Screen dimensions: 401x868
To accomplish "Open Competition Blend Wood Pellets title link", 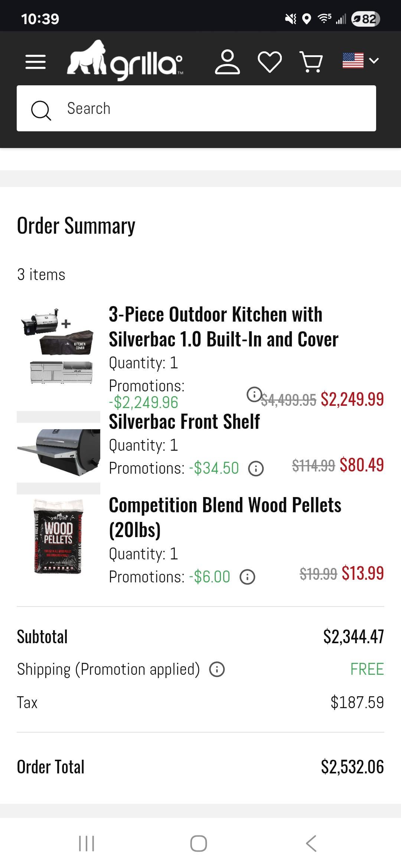I will 225,517.
